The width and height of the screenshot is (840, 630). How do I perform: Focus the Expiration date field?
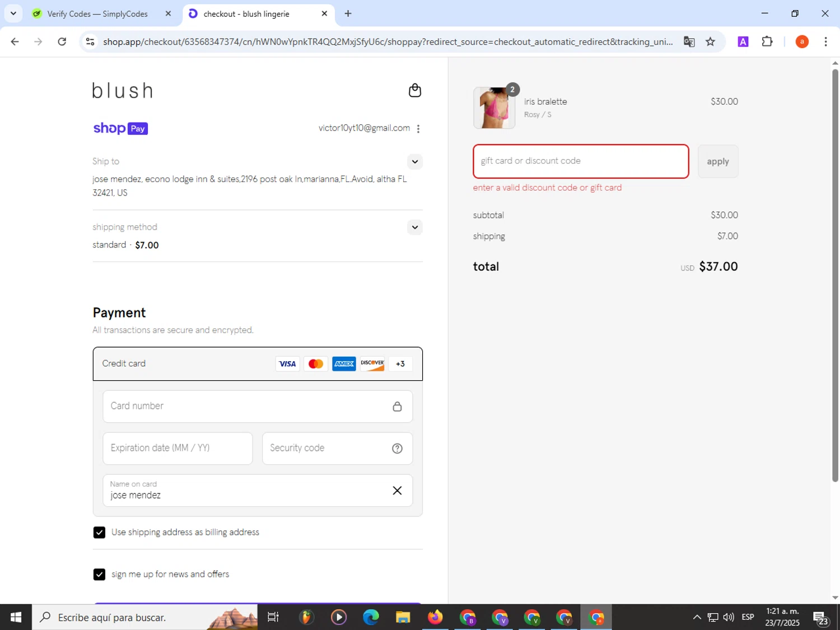[178, 449]
